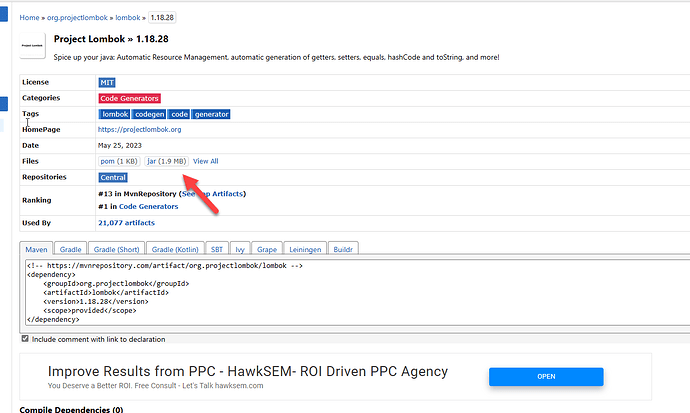The width and height of the screenshot is (690, 413).
Task: Click the OPEN button in the ad
Action: [546, 376]
